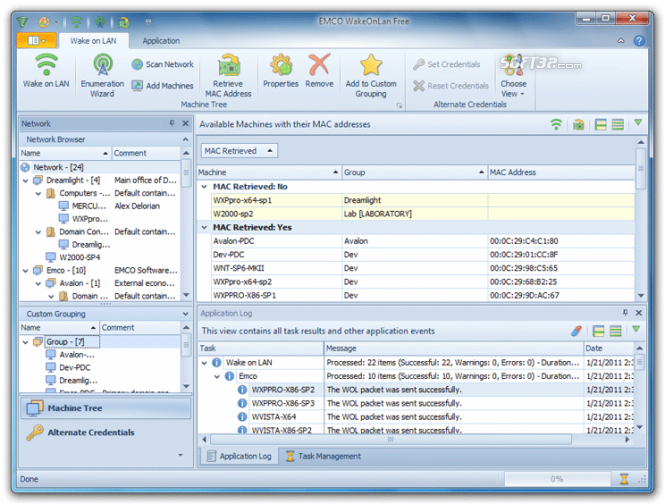
Task: Collapse the MAC Retrieved: No group
Action: (x=204, y=187)
